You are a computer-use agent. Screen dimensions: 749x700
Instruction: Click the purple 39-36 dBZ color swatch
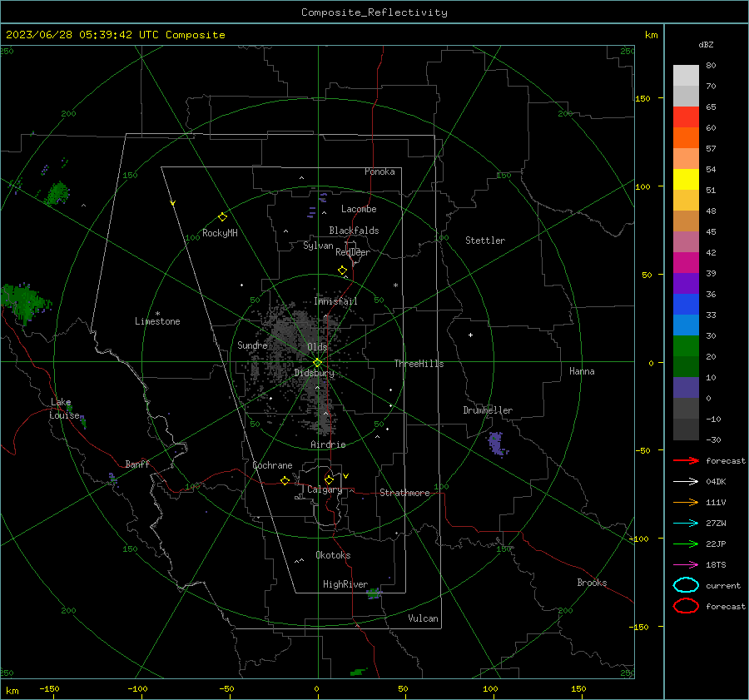[x=686, y=284]
